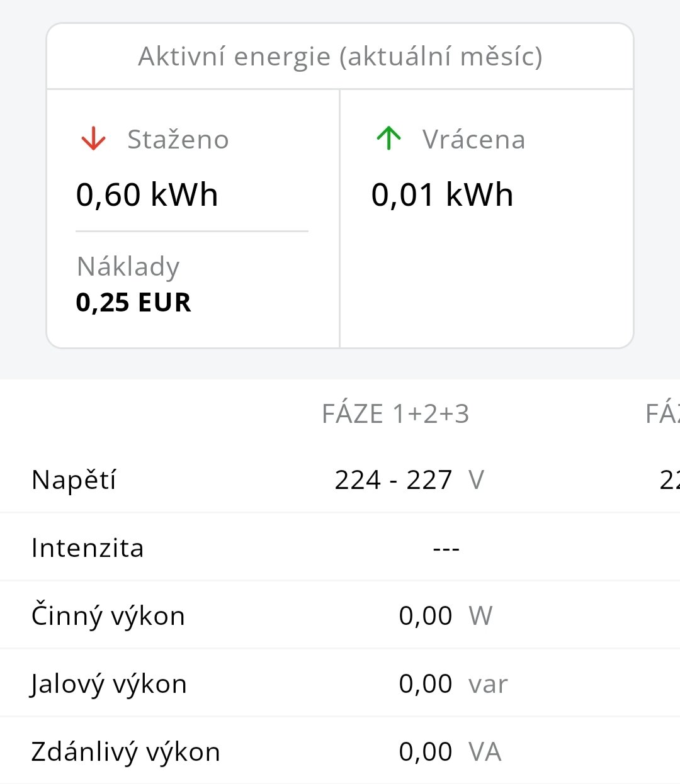The width and height of the screenshot is (680, 784).
Task: Tap the 224 - 227 V voltage reading
Action: coord(409,480)
